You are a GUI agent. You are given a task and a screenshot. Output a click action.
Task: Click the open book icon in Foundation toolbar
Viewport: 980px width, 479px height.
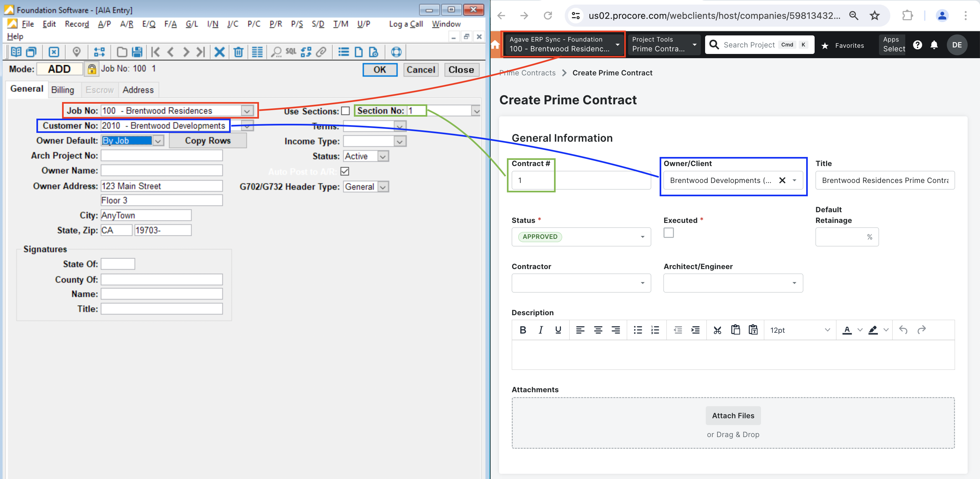[x=16, y=52]
